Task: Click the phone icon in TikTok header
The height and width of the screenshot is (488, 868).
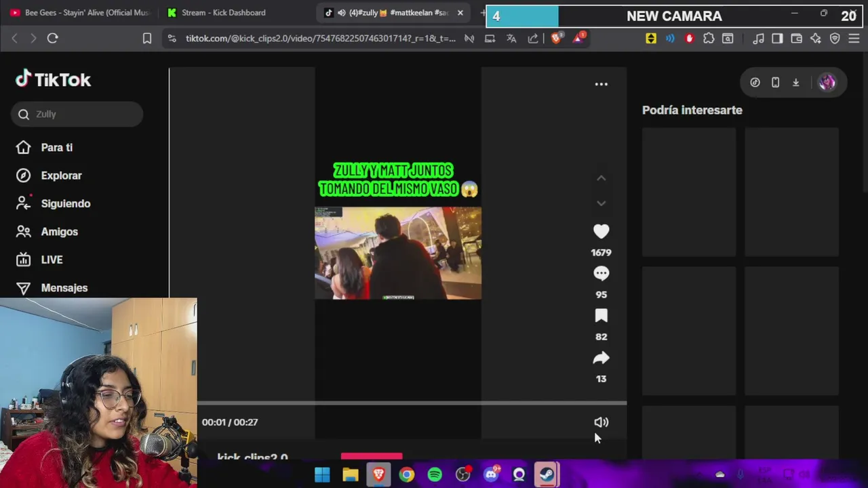Action: point(775,83)
